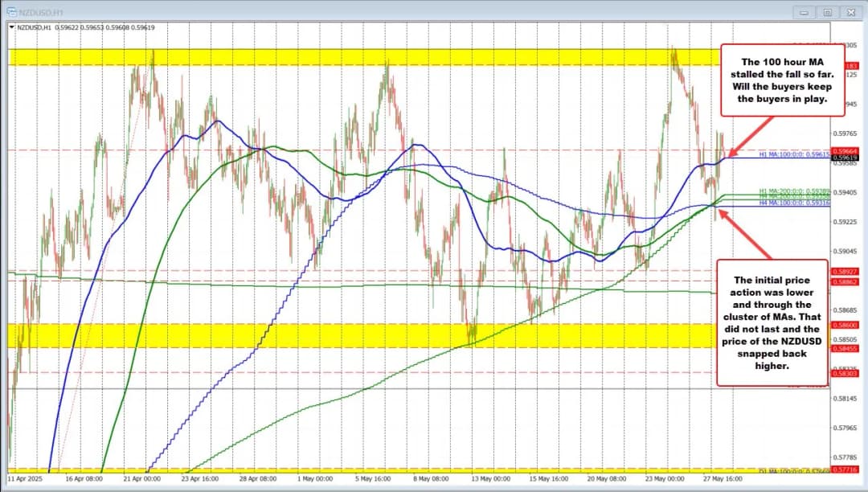Expand the small black triangle before NZDUSD,H1
The width and height of the screenshot is (868, 492).
click(x=11, y=27)
